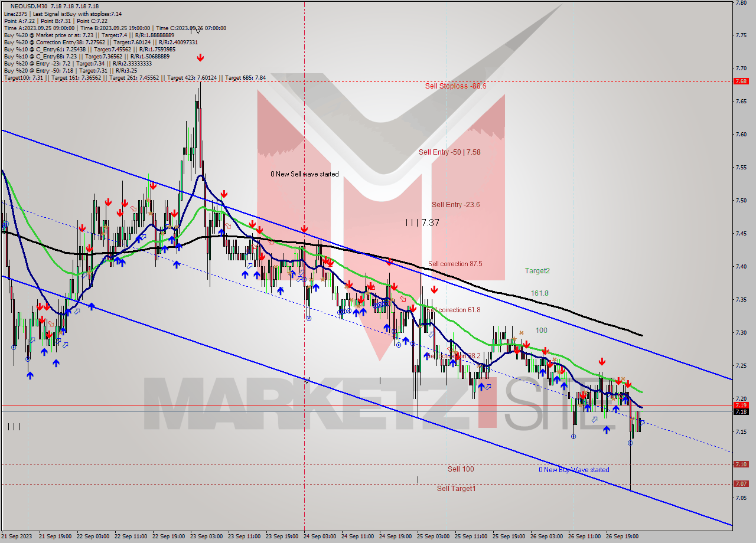
Task: Click the '24 Sep 03:00' time label
Action: tap(320, 537)
